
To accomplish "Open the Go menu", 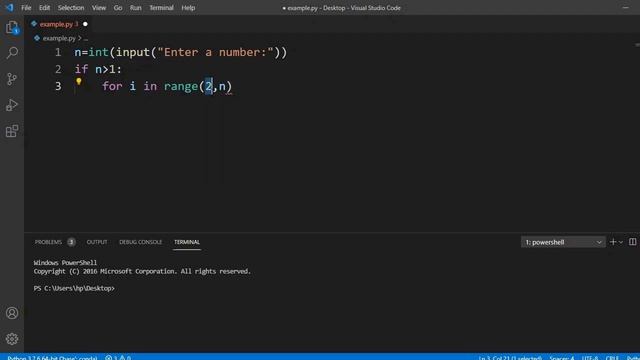I will point(118,8).
